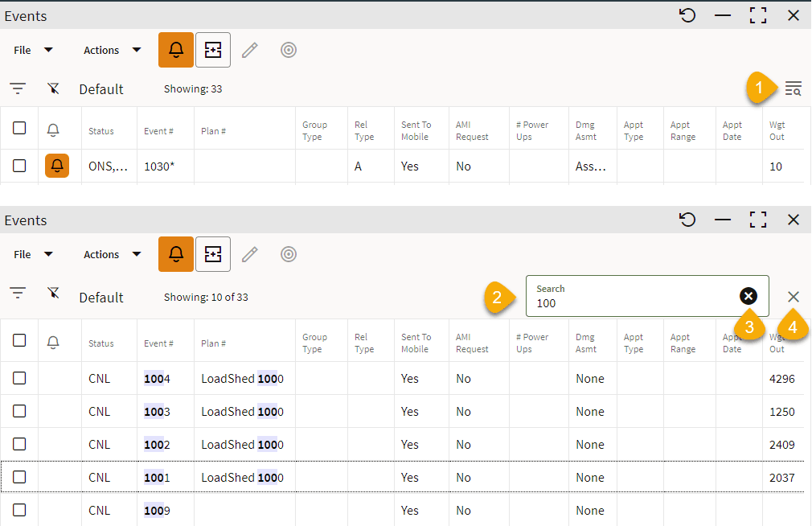Image resolution: width=812 pixels, height=526 pixels.
Task: Refresh the top Events window
Action: (x=687, y=15)
